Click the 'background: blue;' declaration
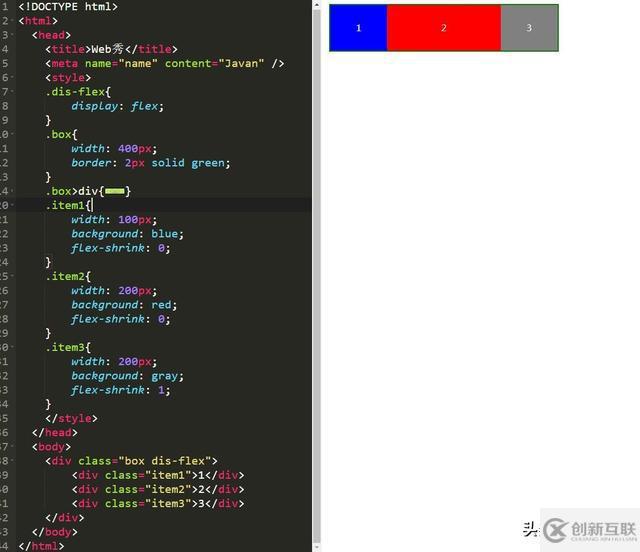Image resolution: width=640 pixels, height=552 pixels. (128, 234)
